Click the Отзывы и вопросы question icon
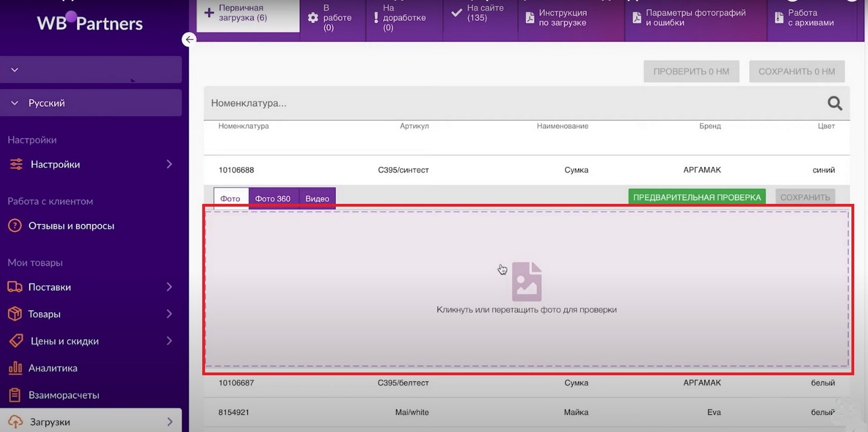868x432 pixels. click(x=15, y=225)
